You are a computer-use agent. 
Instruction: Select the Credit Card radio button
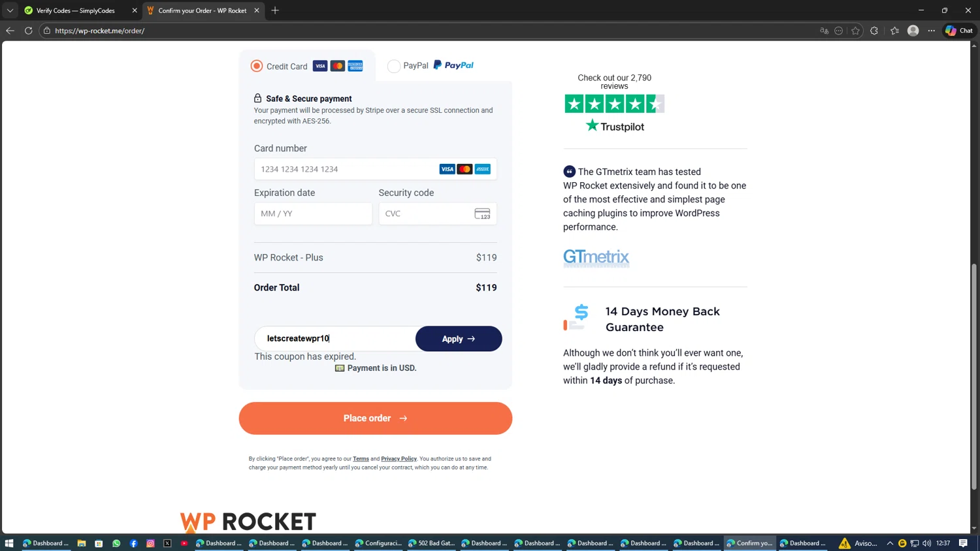[x=257, y=66]
